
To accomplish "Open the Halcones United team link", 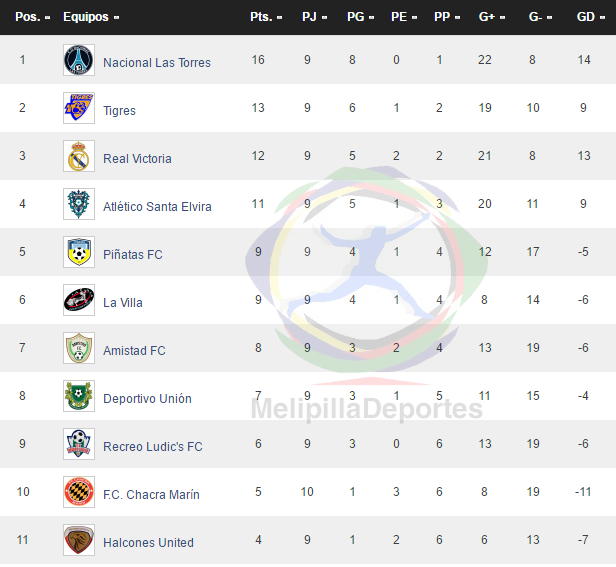I will click(148, 543).
